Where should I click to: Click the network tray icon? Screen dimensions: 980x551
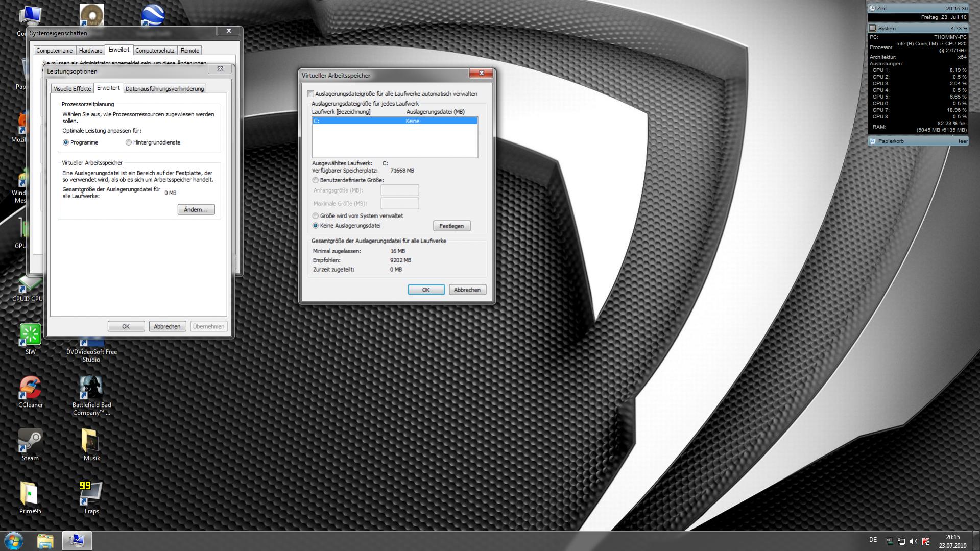[x=901, y=541]
